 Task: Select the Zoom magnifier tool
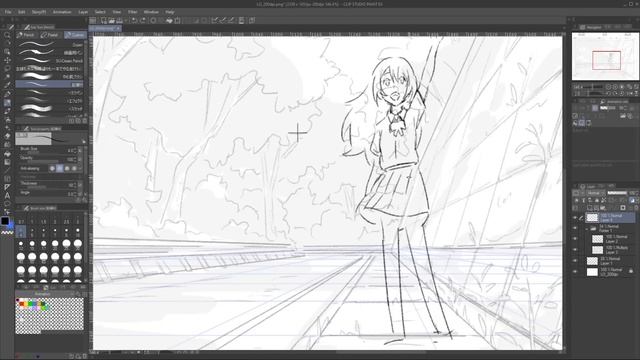(x=7, y=36)
